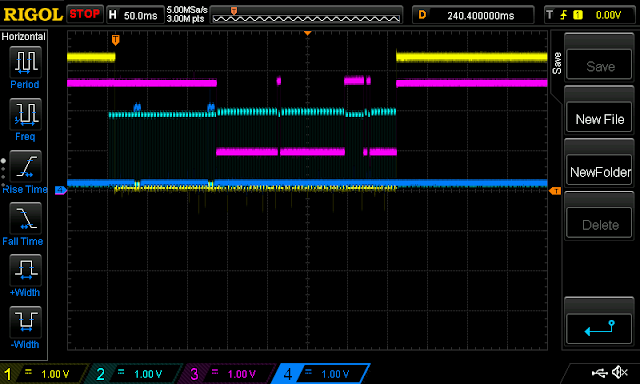Click the trigger source channel 1 badge
This screenshot has height=384, width=640.
click(578, 15)
